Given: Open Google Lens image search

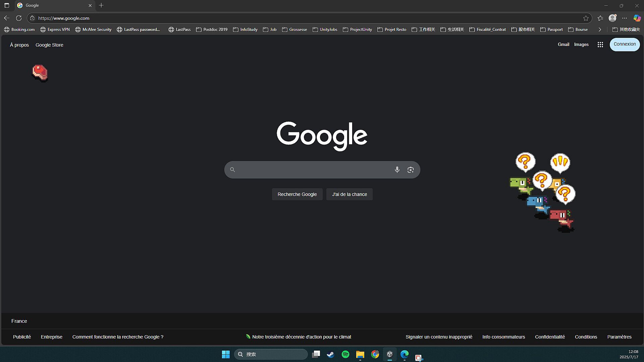Looking at the screenshot, I should (x=410, y=170).
